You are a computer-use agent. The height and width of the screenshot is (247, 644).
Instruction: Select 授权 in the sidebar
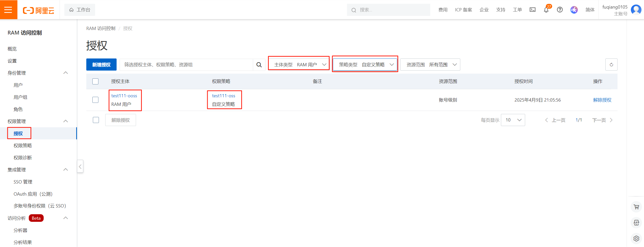18,133
